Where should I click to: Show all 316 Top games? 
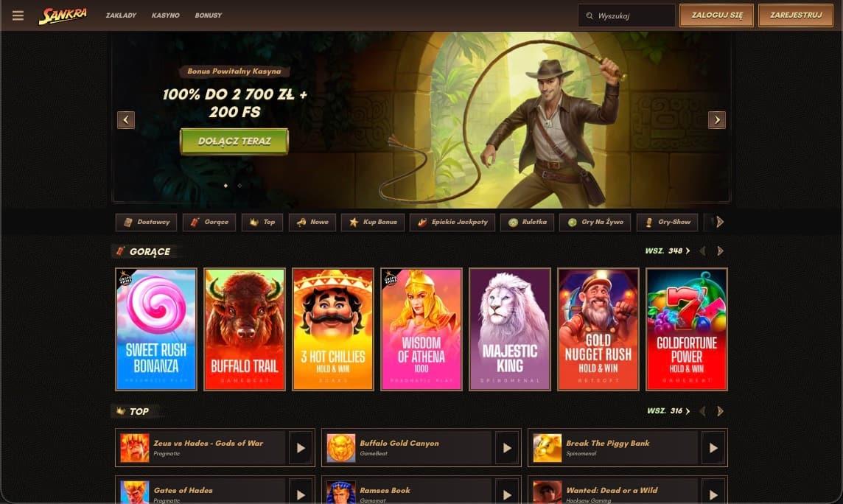668,411
